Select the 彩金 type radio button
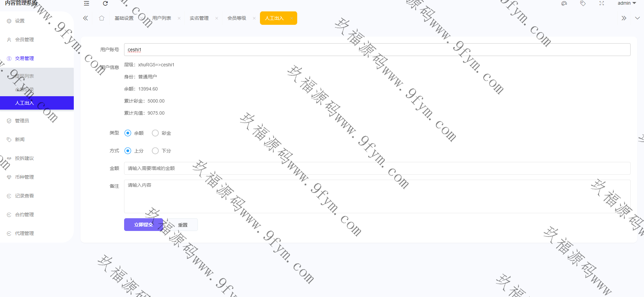 click(x=155, y=133)
